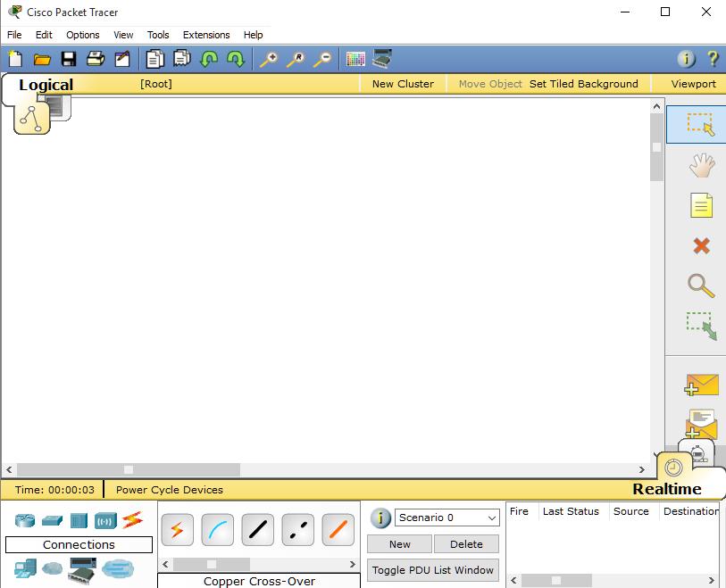Open the Extensions menu
The height and width of the screenshot is (588, 726).
coord(206,35)
